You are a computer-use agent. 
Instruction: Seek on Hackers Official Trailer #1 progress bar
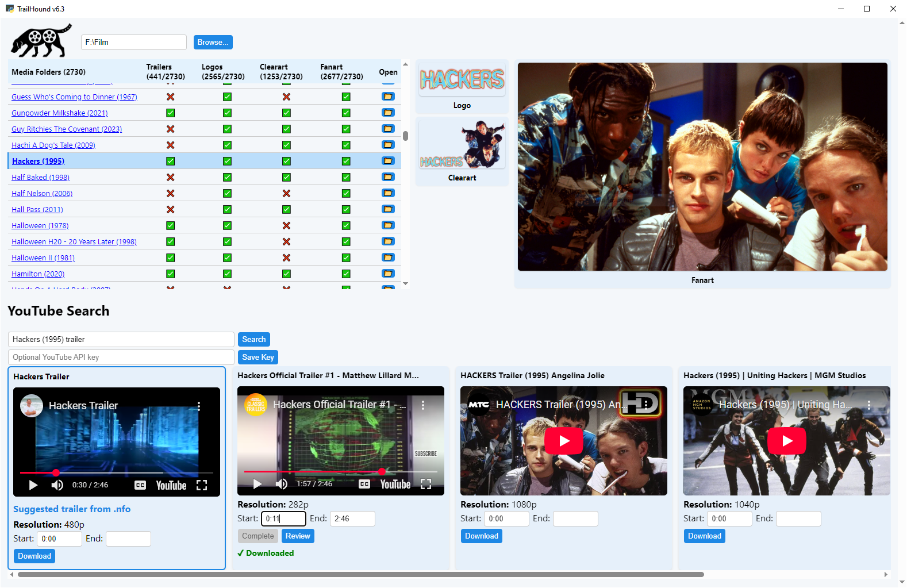(341, 471)
